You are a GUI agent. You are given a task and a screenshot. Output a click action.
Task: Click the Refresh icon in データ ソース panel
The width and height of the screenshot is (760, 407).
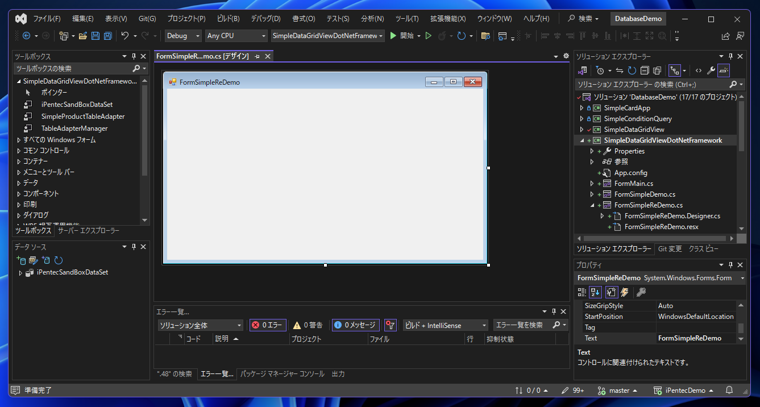pyautogui.click(x=59, y=260)
